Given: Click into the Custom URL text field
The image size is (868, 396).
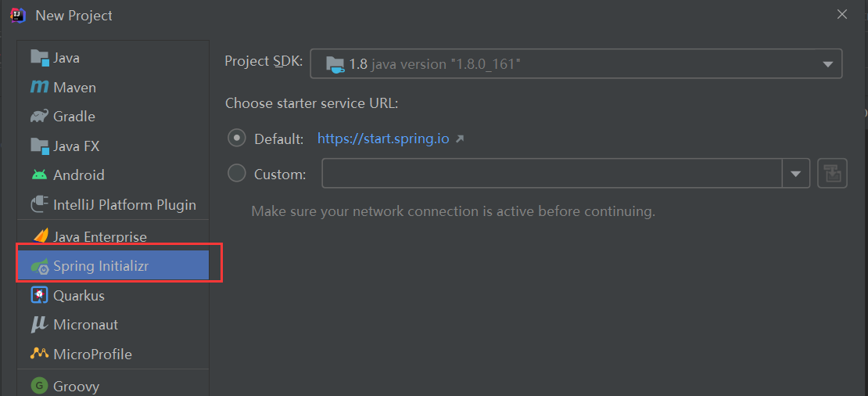Looking at the screenshot, I should click(x=552, y=174).
